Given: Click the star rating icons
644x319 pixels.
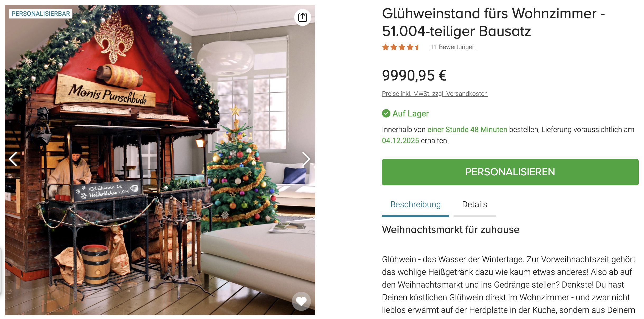Looking at the screenshot, I should click(x=400, y=47).
